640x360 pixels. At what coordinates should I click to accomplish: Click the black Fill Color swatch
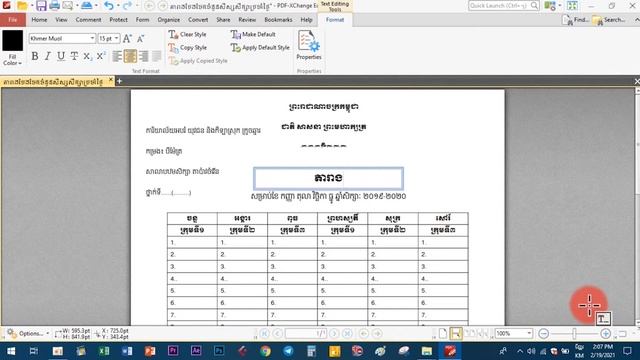point(13,40)
